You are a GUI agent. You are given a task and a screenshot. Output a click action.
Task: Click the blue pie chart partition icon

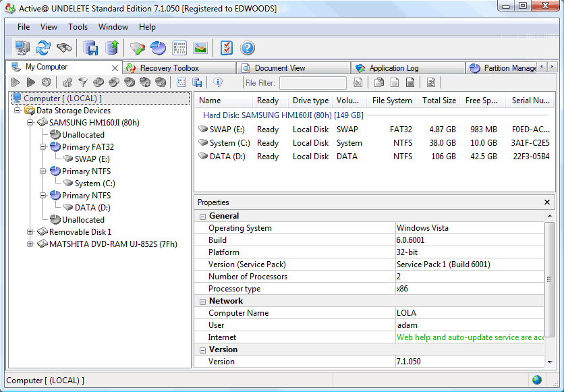pos(159,48)
